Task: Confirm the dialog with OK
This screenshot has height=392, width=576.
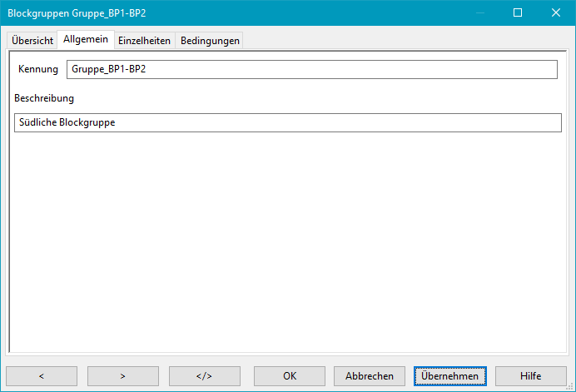Action: (289, 375)
